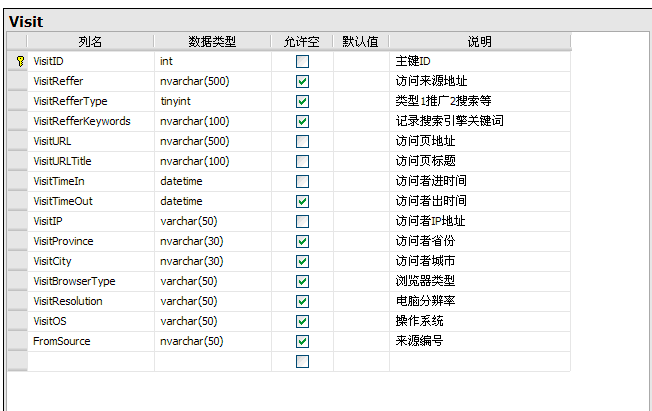Toggle allow-null for VisitRefferKeywords
652x411 pixels.
(302, 121)
